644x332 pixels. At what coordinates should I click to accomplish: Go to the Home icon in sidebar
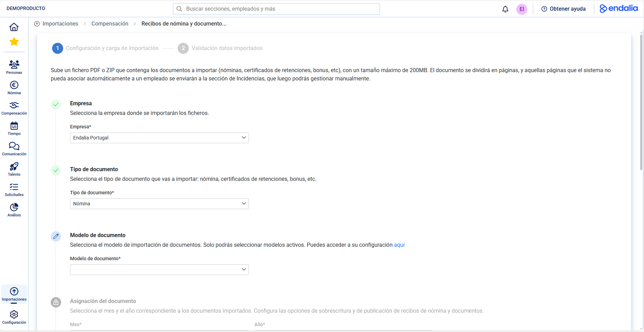coord(14,27)
